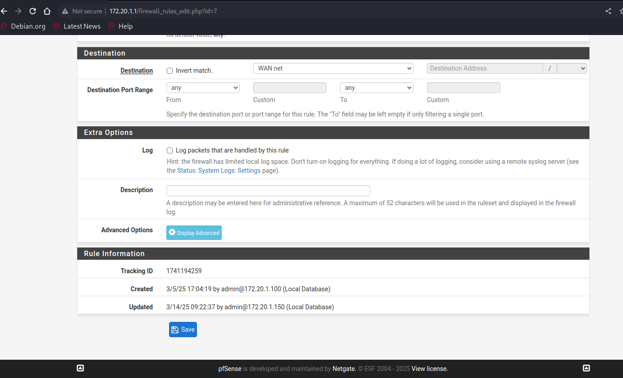Click the address bar URL
Viewport: 623px width, 378px height.
163,11
